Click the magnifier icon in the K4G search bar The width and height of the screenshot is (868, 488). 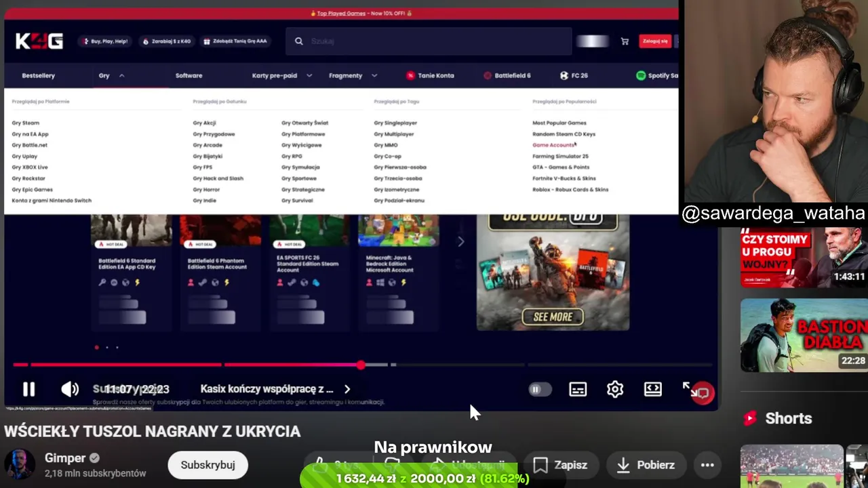point(298,41)
